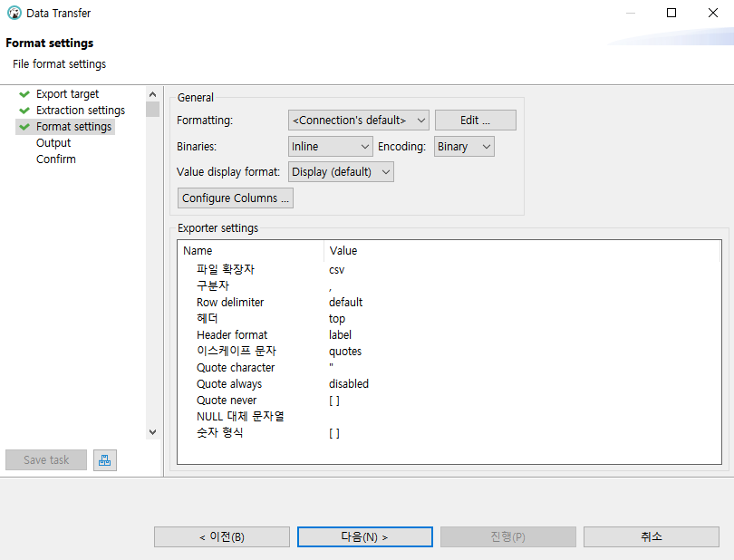Click the Name column header

point(251,251)
